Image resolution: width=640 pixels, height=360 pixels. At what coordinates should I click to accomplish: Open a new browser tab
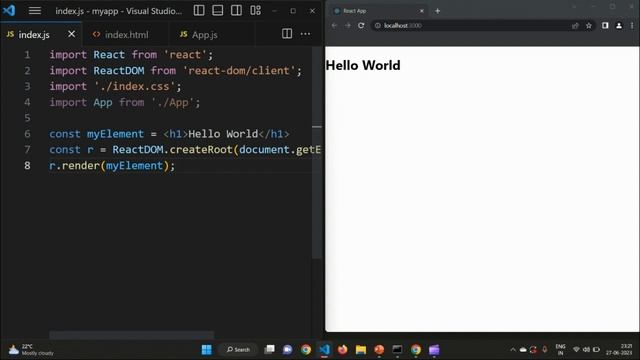click(x=438, y=11)
